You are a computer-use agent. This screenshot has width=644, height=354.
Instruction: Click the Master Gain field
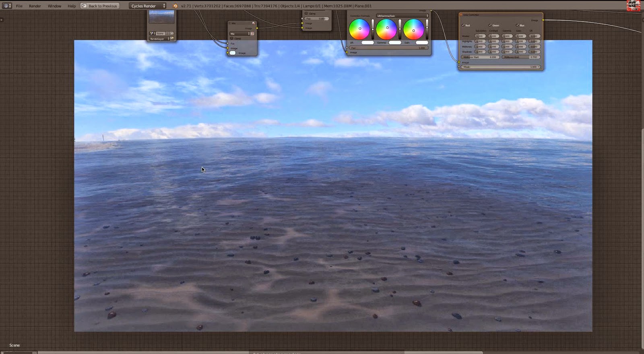(521, 36)
